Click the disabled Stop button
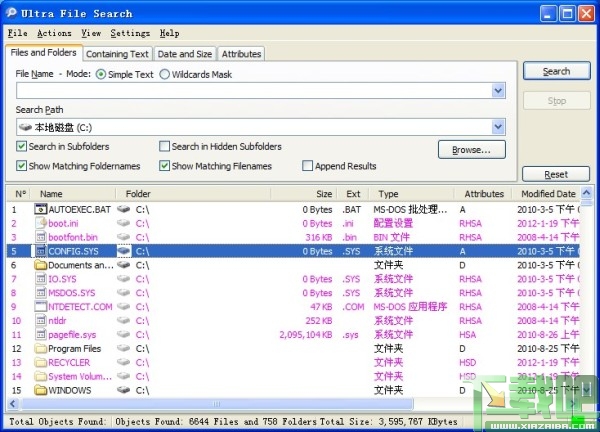 pyautogui.click(x=556, y=101)
